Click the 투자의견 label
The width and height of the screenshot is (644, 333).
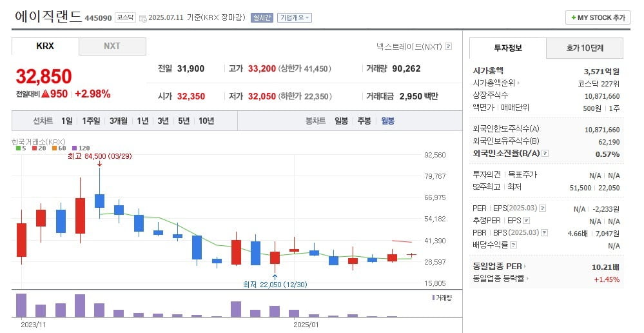click(x=487, y=175)
